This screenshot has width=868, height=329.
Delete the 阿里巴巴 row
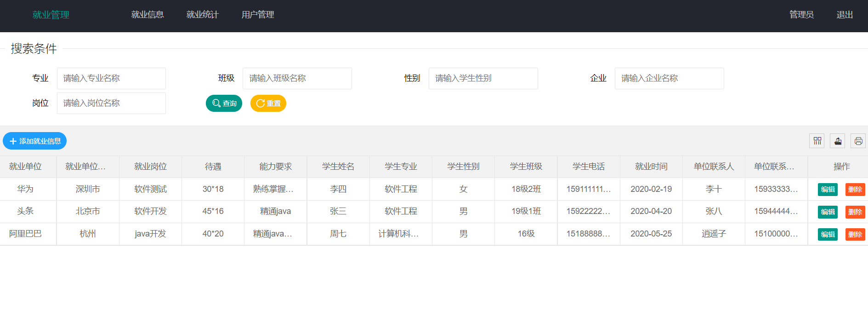pos(855,234)
